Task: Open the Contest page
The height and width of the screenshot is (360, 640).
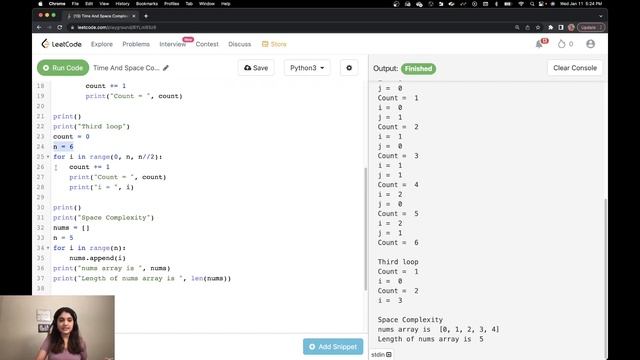Action: coord(207,44)
